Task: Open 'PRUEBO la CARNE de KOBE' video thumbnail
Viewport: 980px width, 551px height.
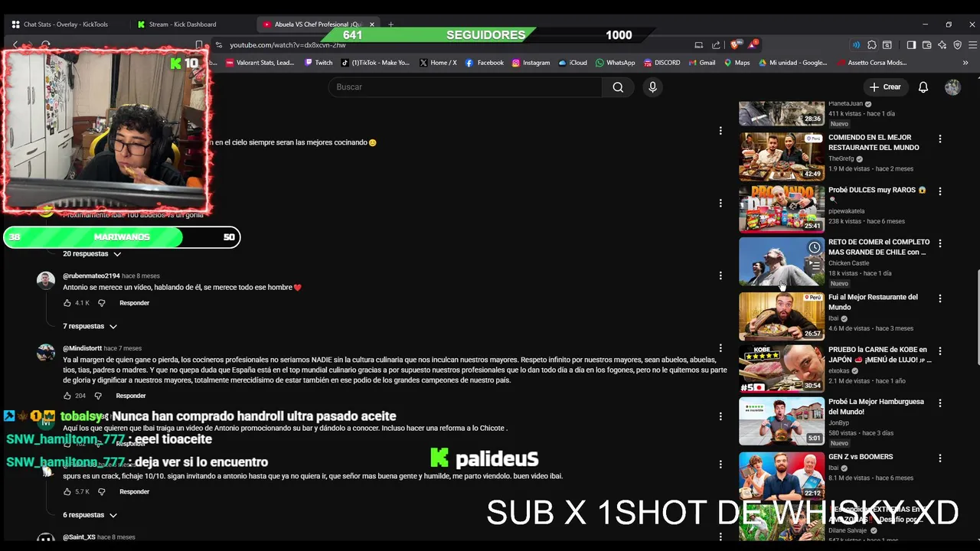Action: tap(782, 368)
